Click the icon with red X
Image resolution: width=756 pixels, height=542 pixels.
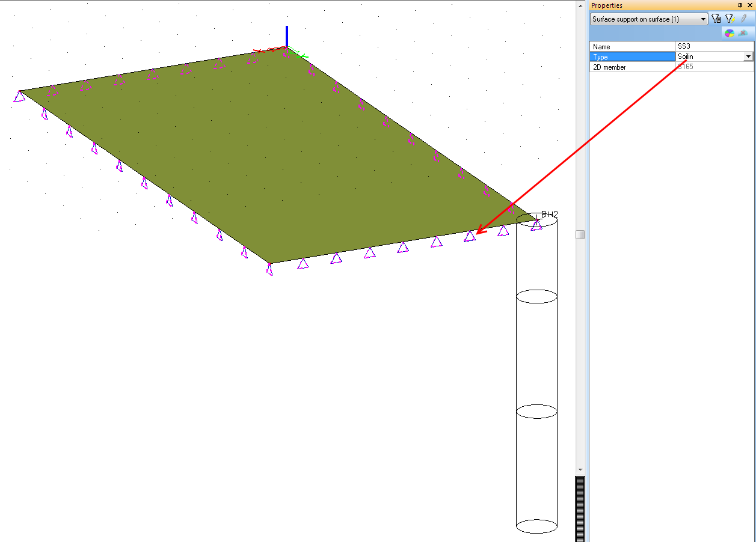pos(743,33)
